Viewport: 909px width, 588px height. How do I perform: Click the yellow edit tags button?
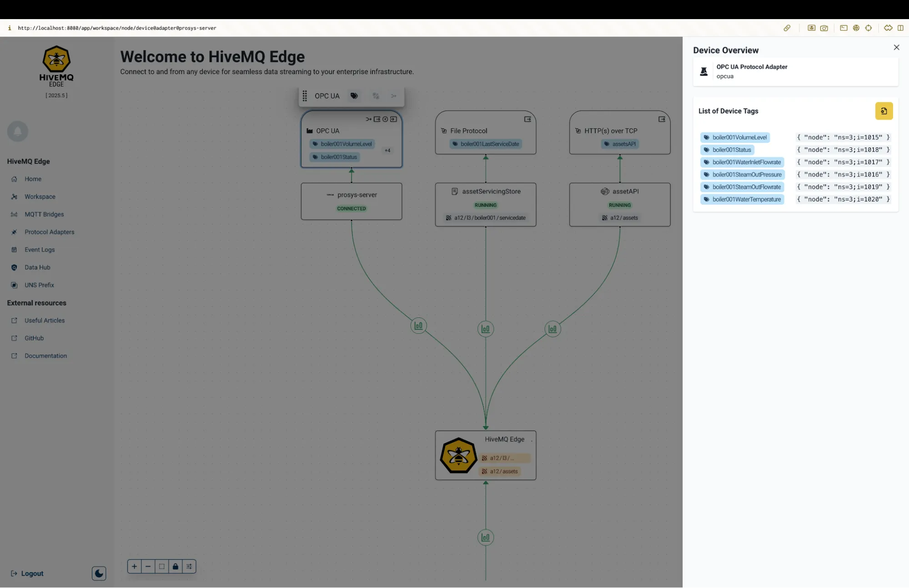click(884, 111)
